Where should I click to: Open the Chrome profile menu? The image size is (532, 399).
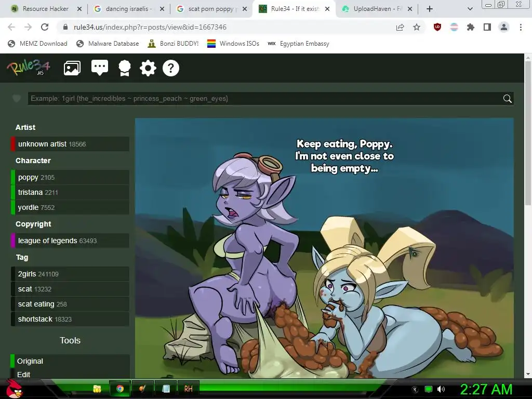tap(504, 27)
